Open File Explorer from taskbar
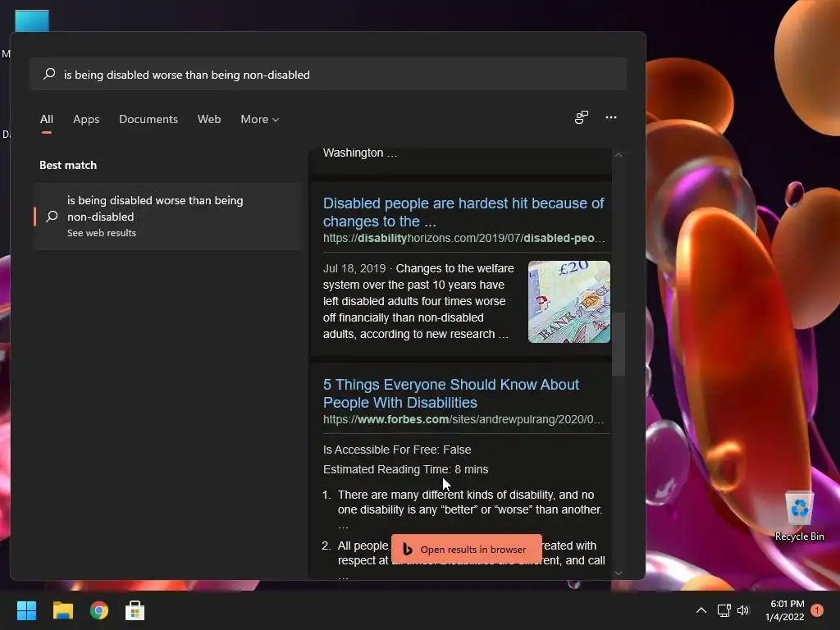Viewport: 840px width, 630px height. [62, 610]
